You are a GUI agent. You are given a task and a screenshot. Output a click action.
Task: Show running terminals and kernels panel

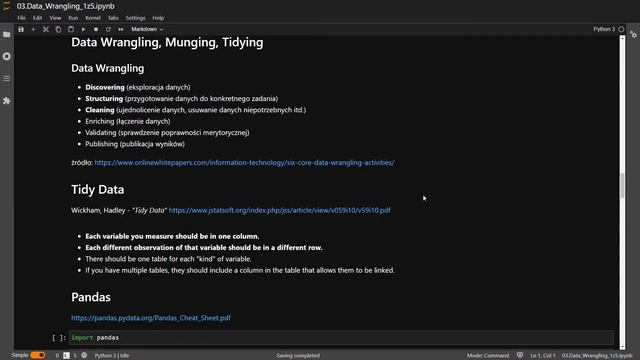7,56
